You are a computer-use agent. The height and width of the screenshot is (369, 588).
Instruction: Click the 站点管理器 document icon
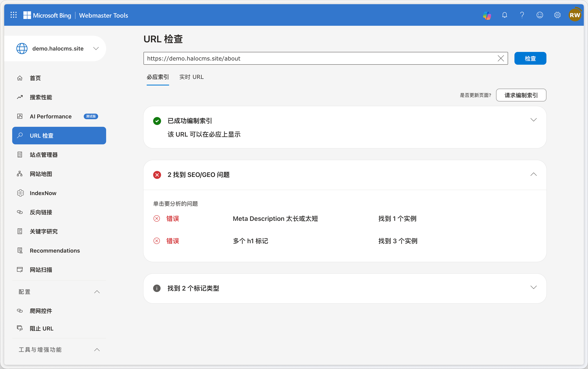[x=20, y=155]
